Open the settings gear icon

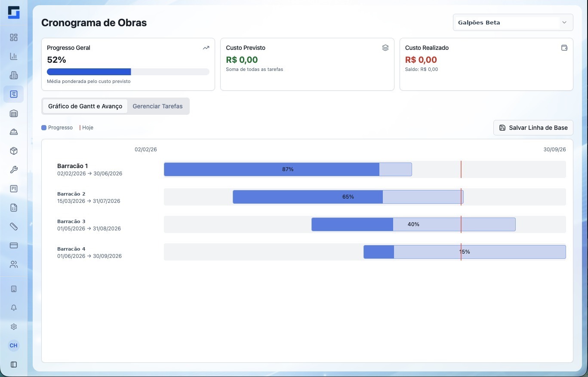(14, 327)
